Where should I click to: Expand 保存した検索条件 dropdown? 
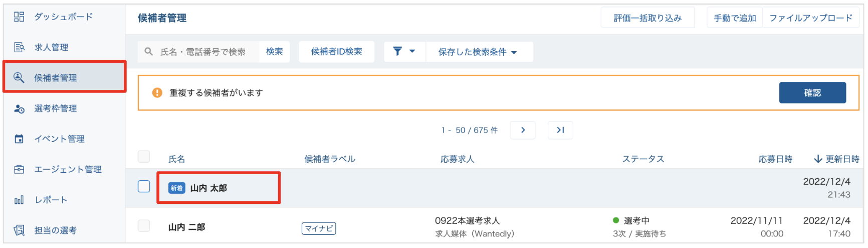click(478, 52)
